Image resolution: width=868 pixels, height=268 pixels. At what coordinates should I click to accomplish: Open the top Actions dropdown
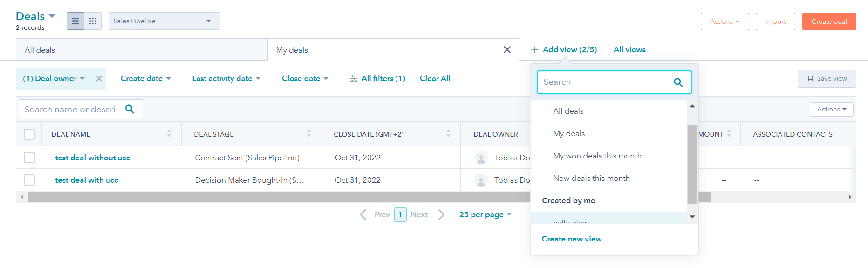(724, 21)
